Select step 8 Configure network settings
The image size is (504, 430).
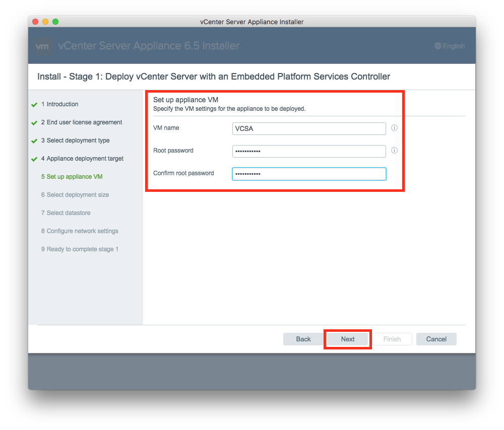pyautogui.click(x=80, y=231)
